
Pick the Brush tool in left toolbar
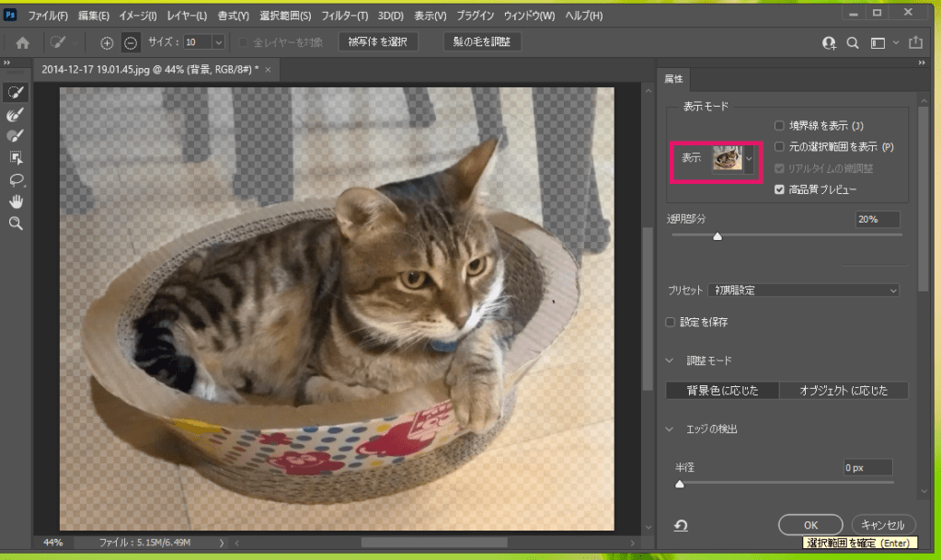pyautogui.click(x=16, y=136)
